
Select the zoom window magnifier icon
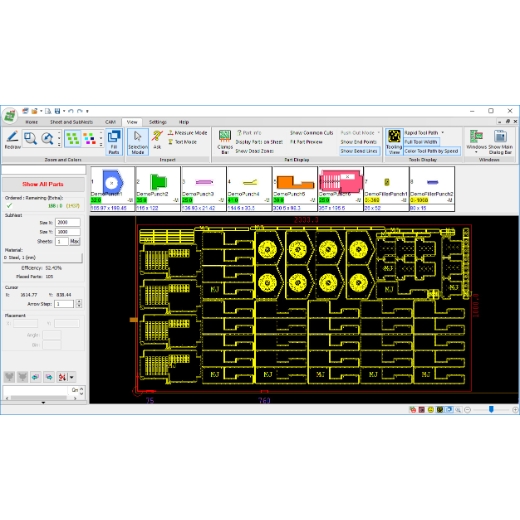click(x=30, y=138)
